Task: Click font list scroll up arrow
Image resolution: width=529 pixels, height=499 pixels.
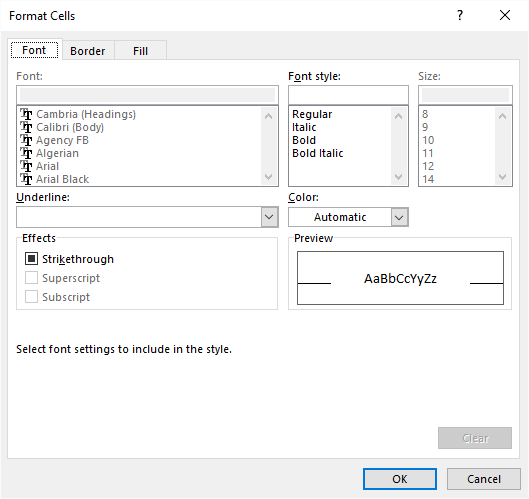Action: (x=269, y=116)
